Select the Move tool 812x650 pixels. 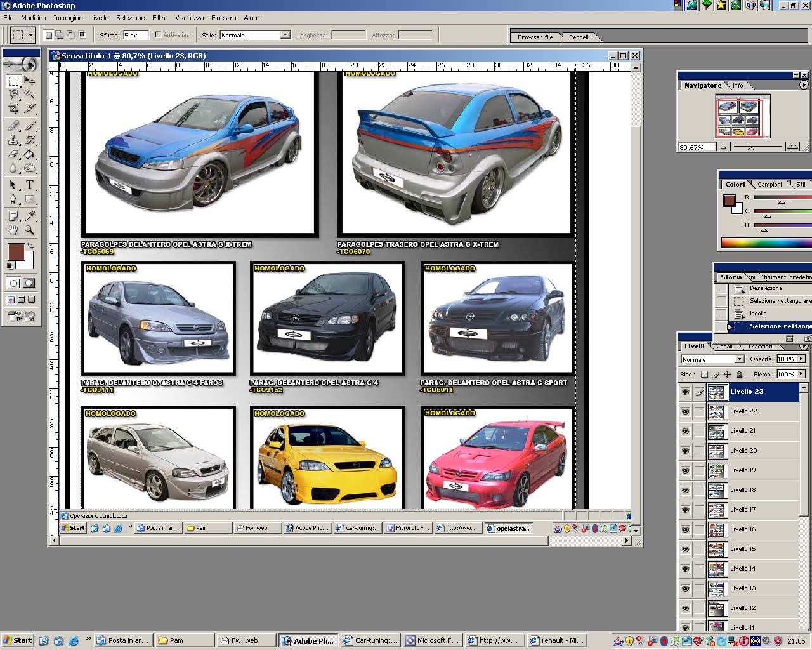29,81
